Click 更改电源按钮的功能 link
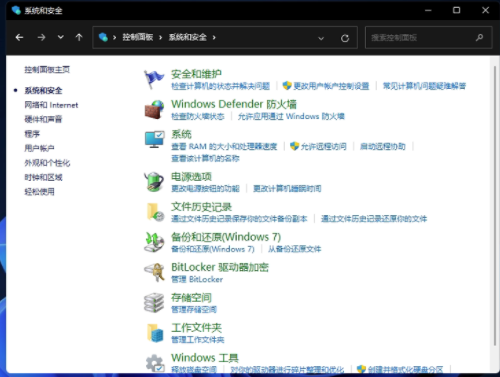Screen dimensions: 500x377 205,189
